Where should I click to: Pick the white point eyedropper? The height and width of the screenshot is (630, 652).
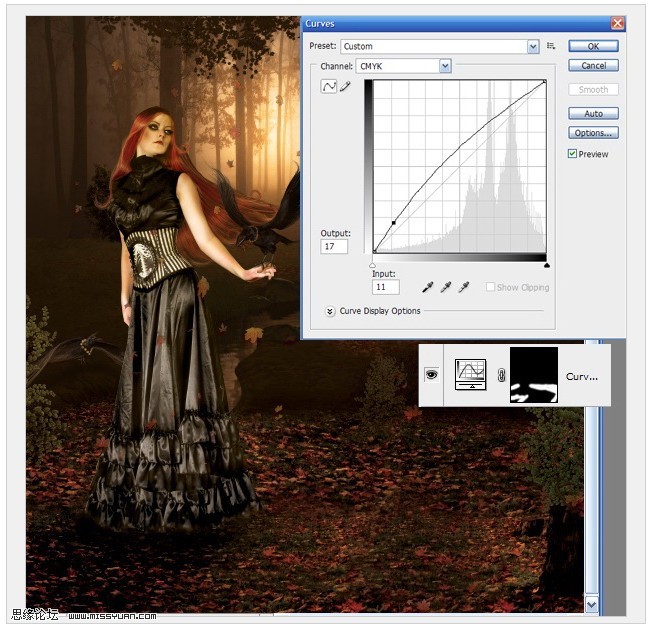464,287
